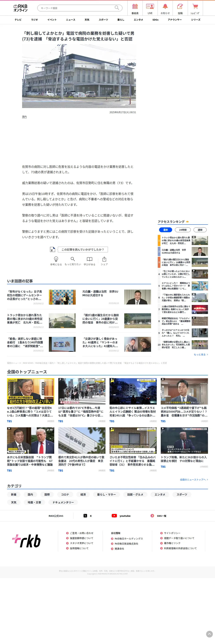Image resolution: width=215 pixels, height=644 pixels.
Task: Open ranking item 5 about エアコン
Action: (x=183, y=286)
